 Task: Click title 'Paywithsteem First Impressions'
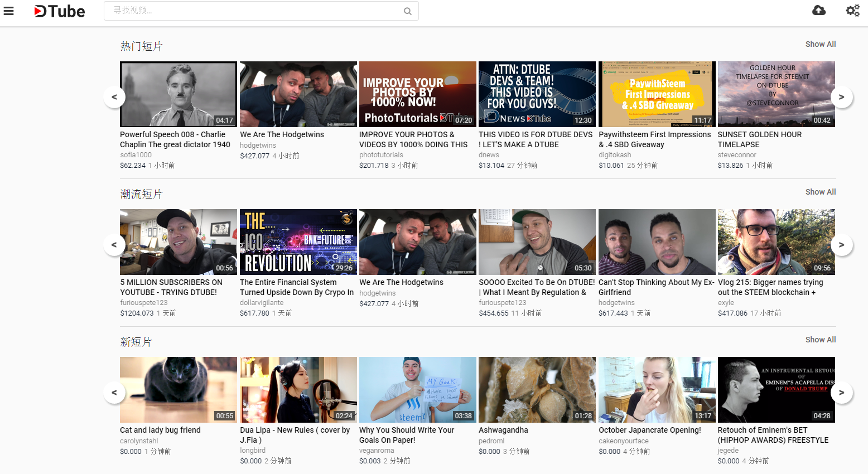pos(655,139)
